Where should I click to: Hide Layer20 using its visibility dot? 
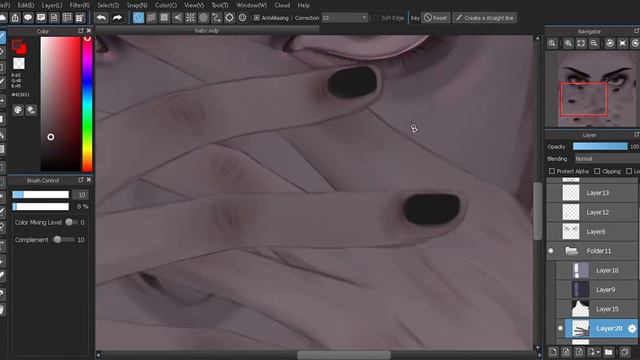click(560, 328)
